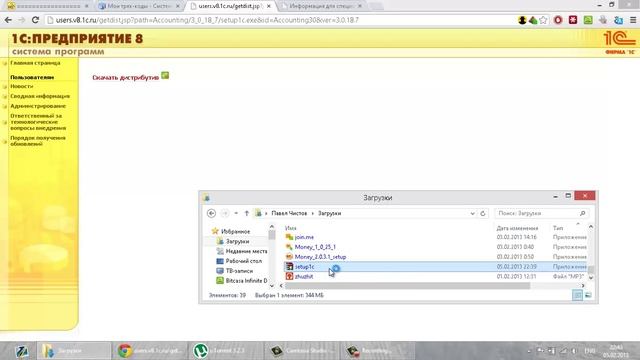Open recent locations dropdown in Explorer

click(236, 213)
